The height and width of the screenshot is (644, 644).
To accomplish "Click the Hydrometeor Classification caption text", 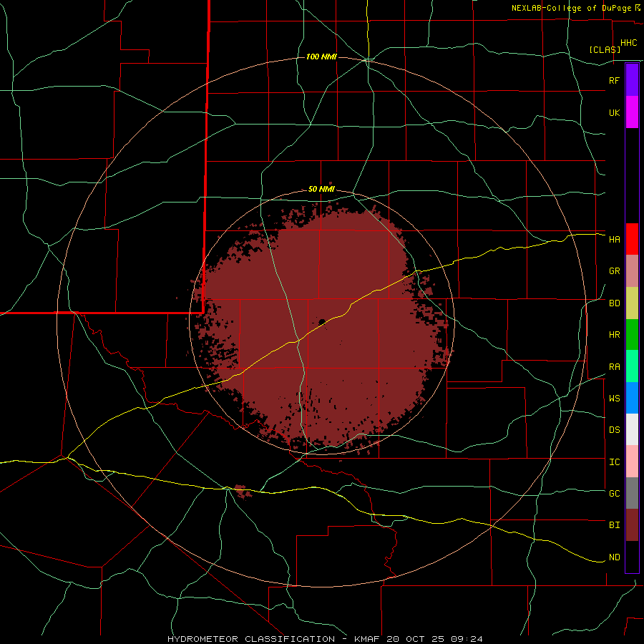I will pyautogui.click(x=325, y=639).
